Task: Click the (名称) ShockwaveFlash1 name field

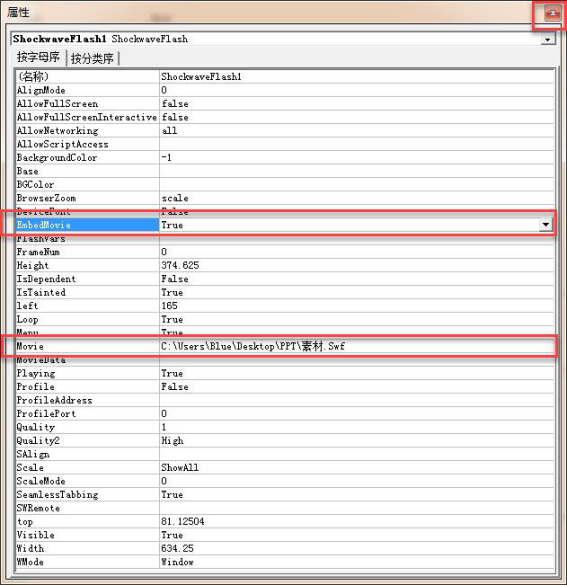Action: (x=357, y=77)
